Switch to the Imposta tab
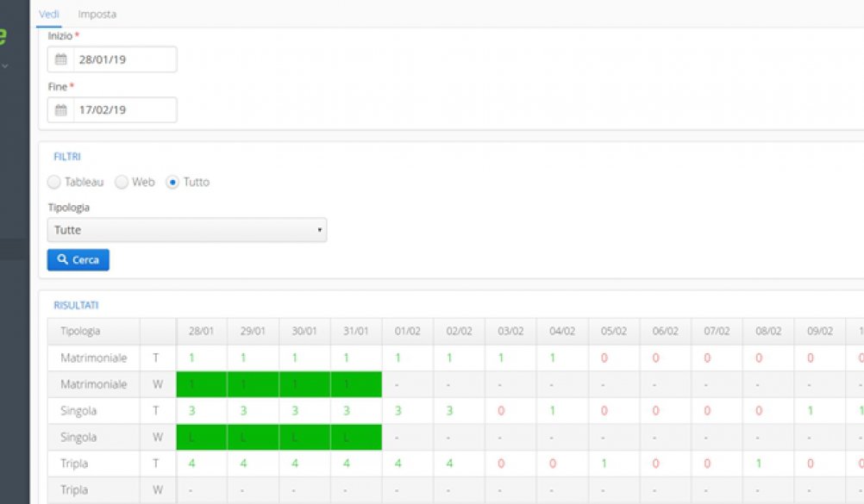This screenshot has width=864, height=504. [x=97, y=14]
